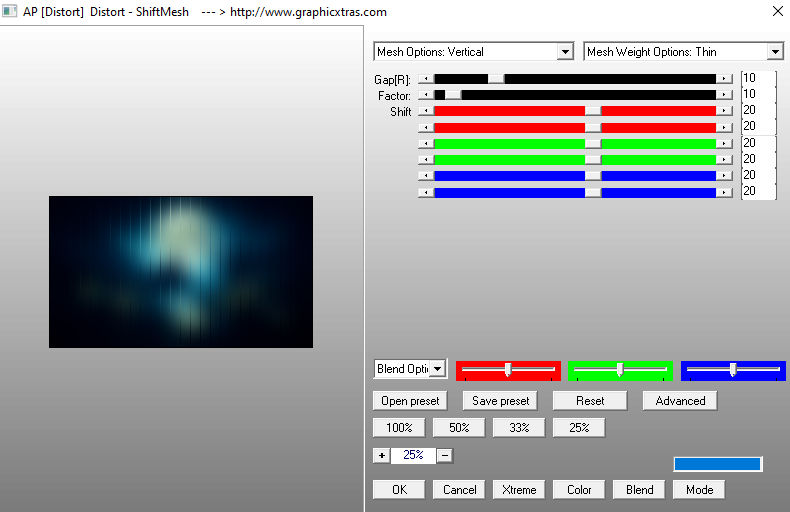Click the Reset button
Viewport: 790px width, 512px height.
pos(590,401)
